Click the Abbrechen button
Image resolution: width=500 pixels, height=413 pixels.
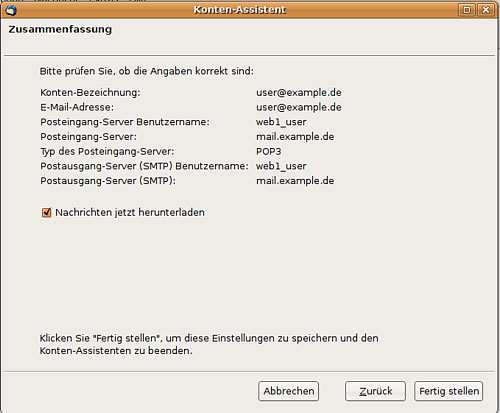(x=288, y=391)
